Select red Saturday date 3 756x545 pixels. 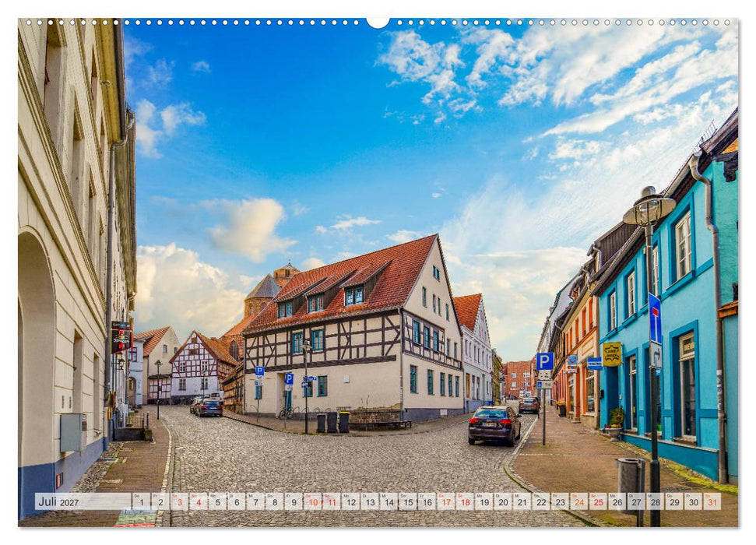click(x=179, y=501)
